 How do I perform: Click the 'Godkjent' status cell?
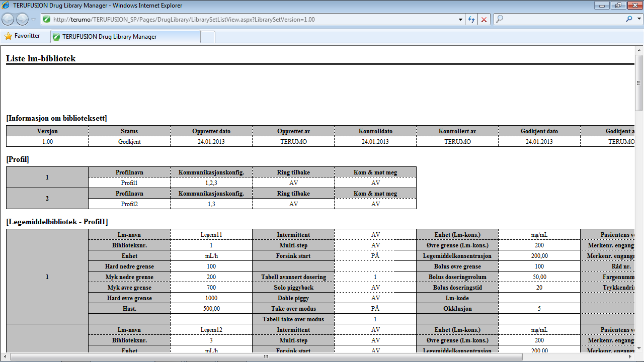coord(129,142)
